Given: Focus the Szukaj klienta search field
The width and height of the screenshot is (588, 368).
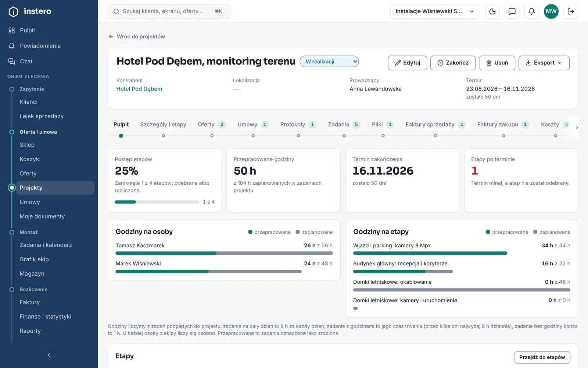Looking at the screenshot, I should point(169,11).
